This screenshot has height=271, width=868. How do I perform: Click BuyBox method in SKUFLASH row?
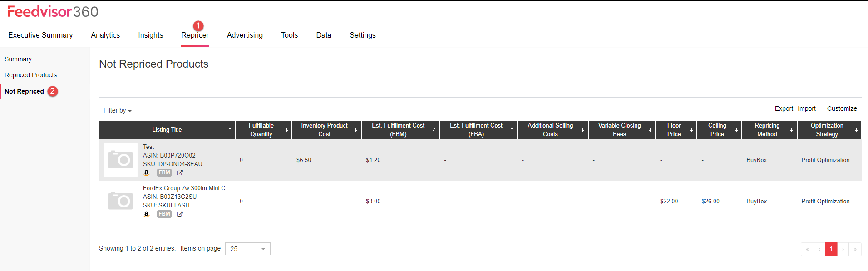coord(757,201)
